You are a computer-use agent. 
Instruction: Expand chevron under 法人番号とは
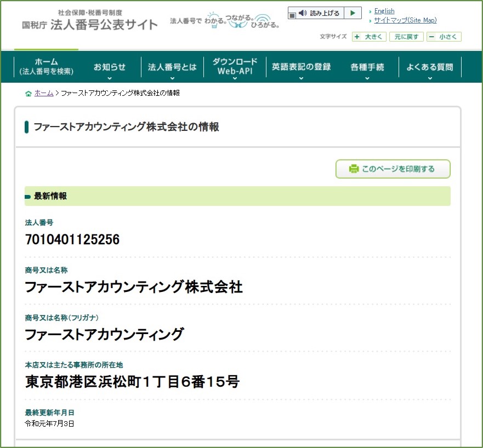173,78
